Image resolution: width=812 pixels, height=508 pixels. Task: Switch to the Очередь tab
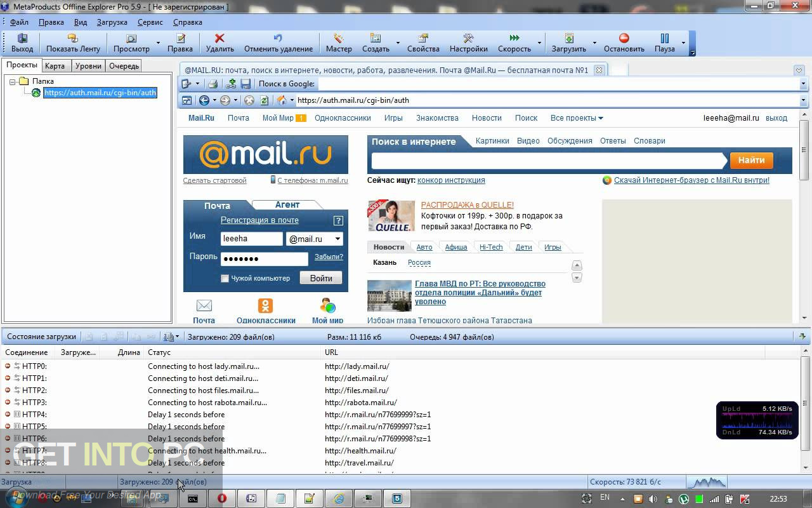[124, 66]
